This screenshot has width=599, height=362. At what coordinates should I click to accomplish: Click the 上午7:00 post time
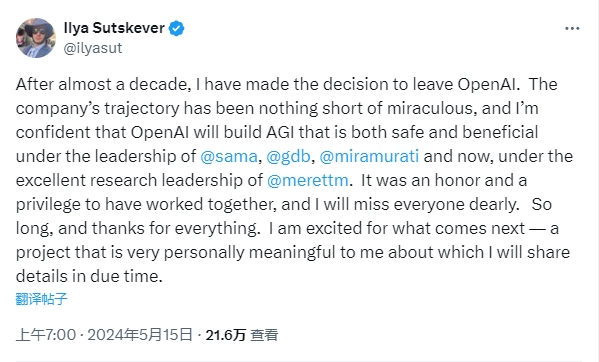pos(46,335)
